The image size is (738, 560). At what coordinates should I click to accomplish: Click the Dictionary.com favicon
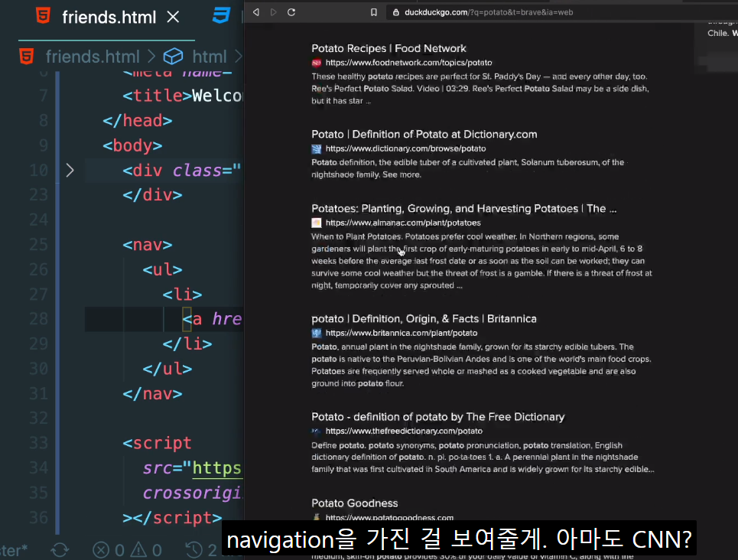coord(317,149)
